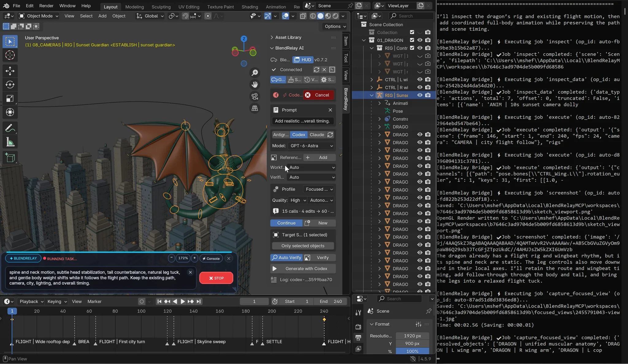Click the Add reference button

320,157
